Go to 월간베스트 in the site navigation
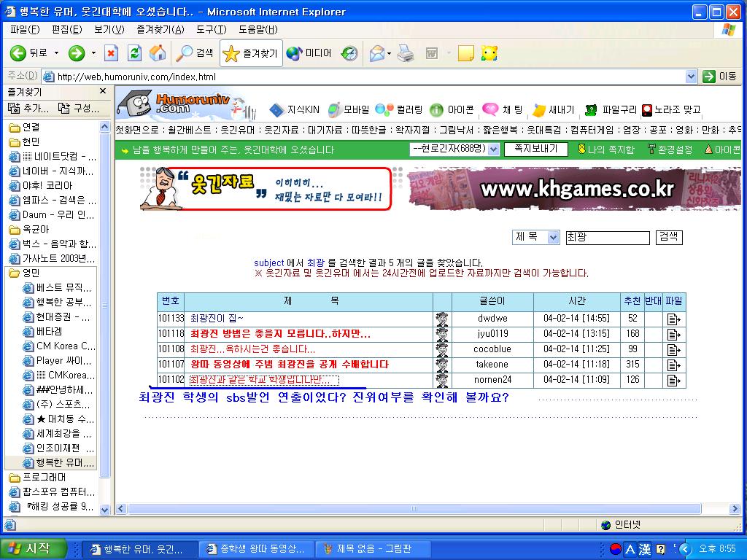The height and width of the screenshot is (560, 747). 190,130
